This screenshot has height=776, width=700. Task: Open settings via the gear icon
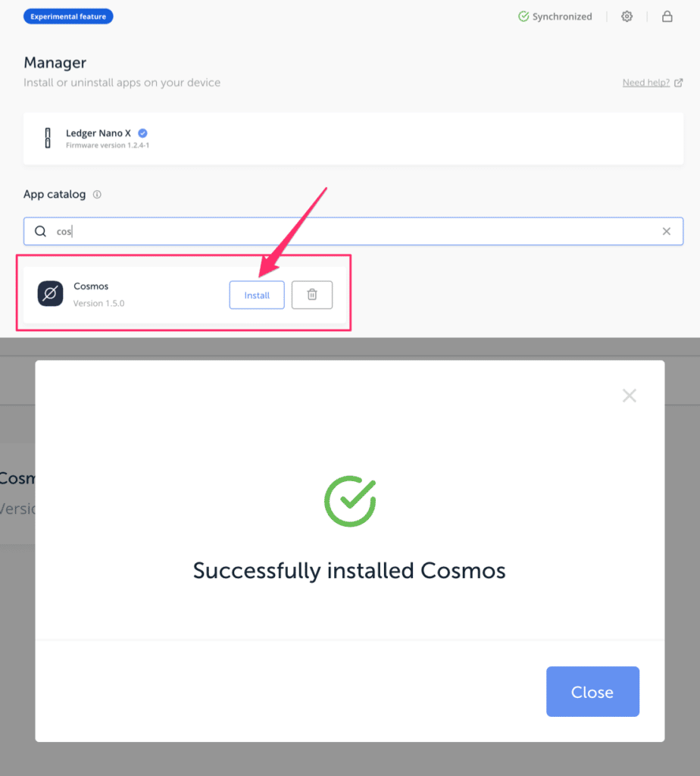[627, 16]
